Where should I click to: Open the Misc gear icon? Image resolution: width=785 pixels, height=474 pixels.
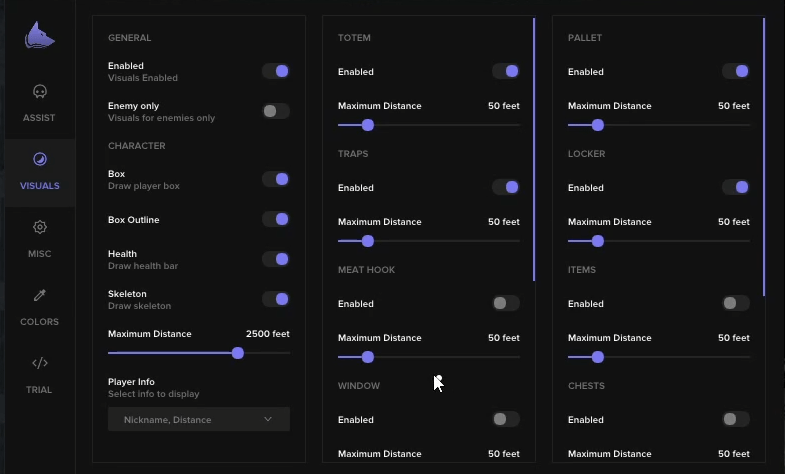click(40, 228)
